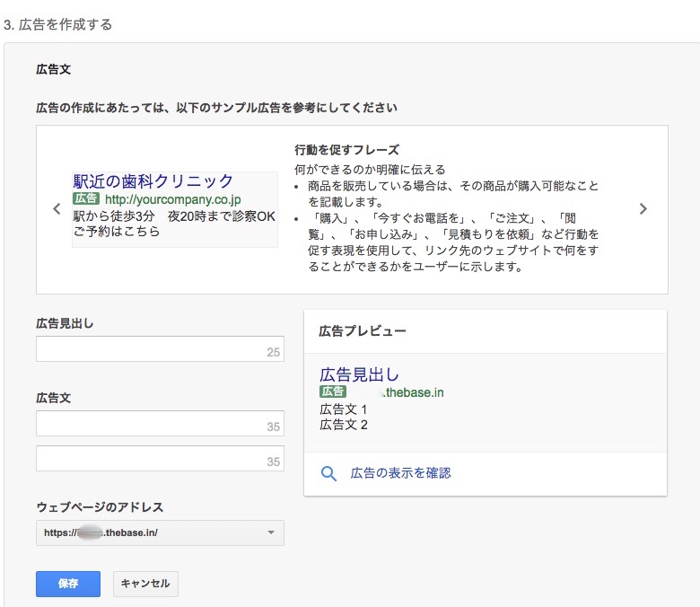Click the magnifier icon beside 広告の表示を確認

(x=328, y=473)
